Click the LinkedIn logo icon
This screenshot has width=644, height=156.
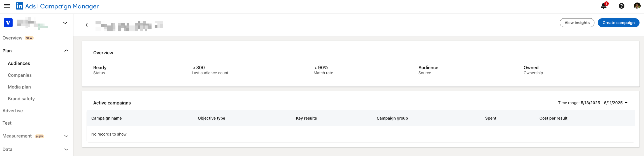[20, 6]
